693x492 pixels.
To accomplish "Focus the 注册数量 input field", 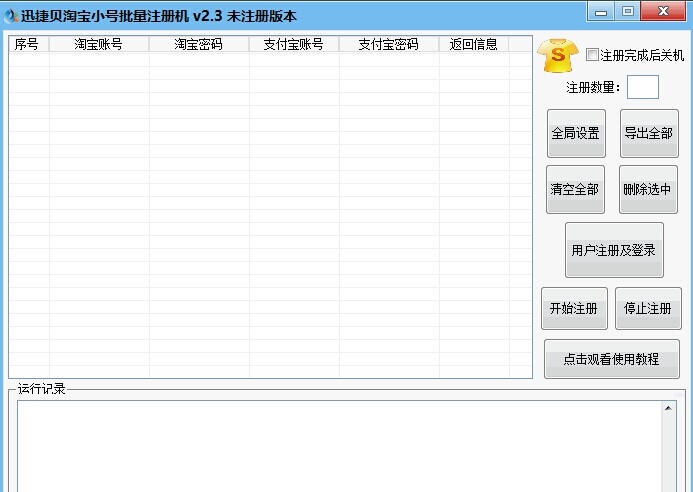I will pos(643,87).
